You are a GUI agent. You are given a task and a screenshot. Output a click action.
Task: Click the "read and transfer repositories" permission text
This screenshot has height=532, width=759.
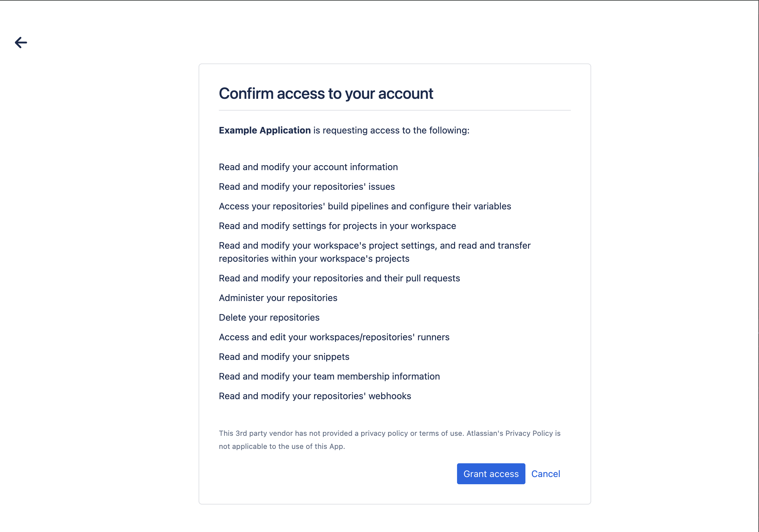pyautogui.click(x=375, y=252)
